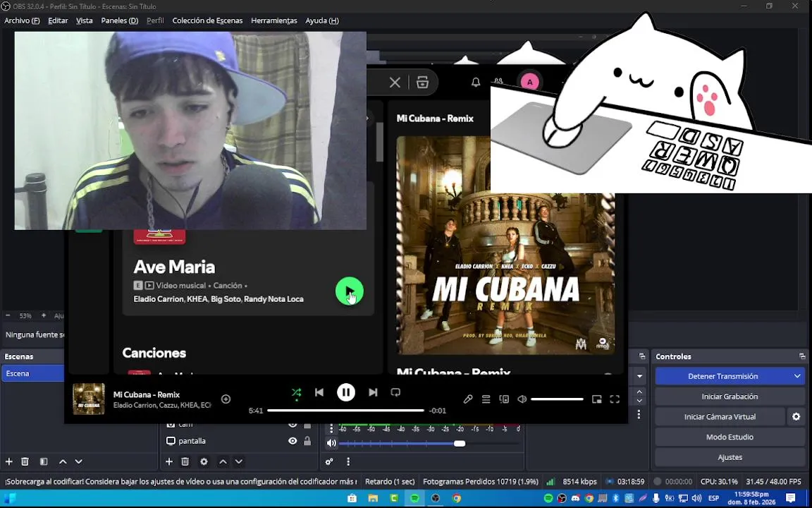Delete the selected scene with trash icon

(x=25, y=461)
